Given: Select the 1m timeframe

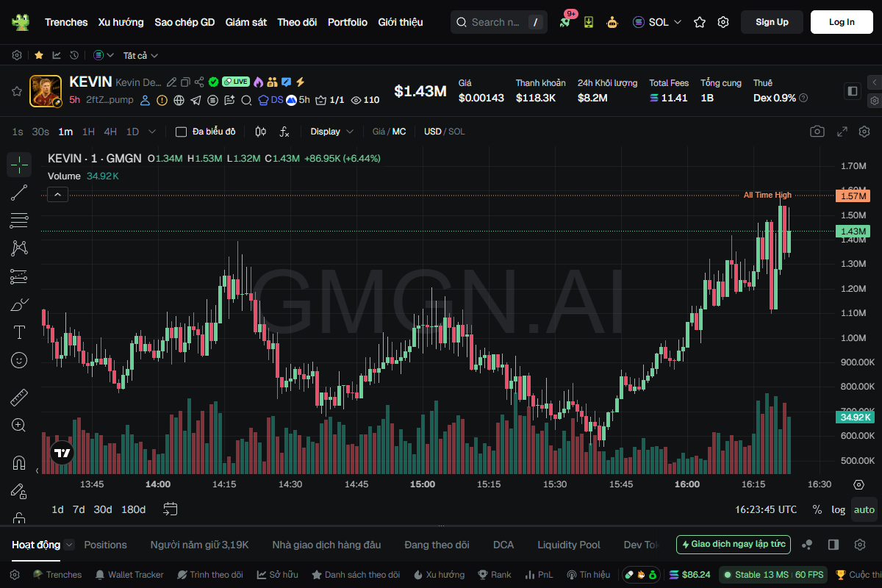Looking at the screenshot, I should point(65,132).
